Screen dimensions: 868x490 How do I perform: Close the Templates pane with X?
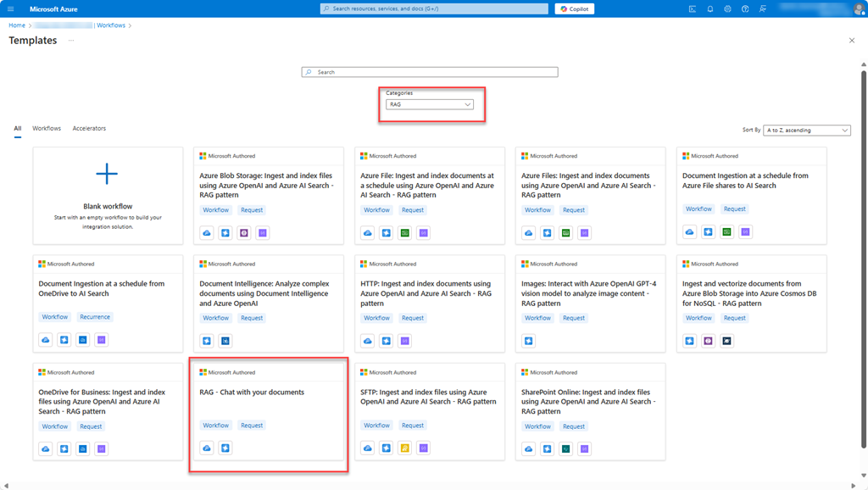coord(852,41)
